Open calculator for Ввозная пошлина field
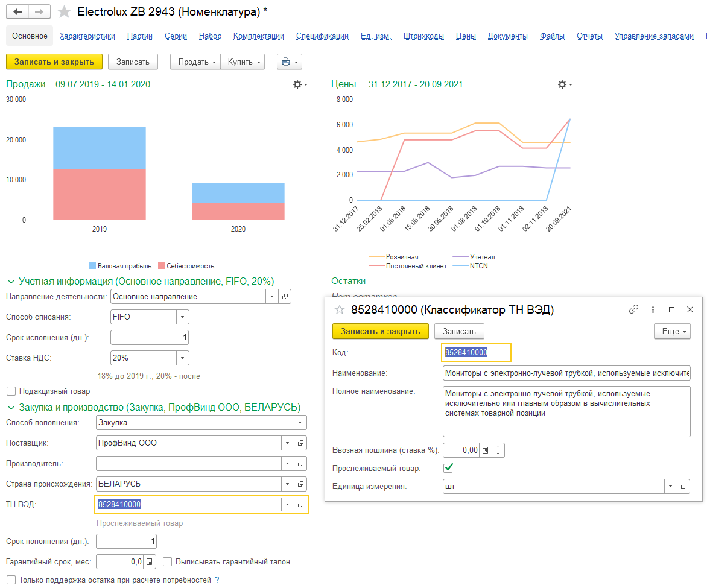The width and height of the screenshot is (707, 588). click(x=485, y=450)
